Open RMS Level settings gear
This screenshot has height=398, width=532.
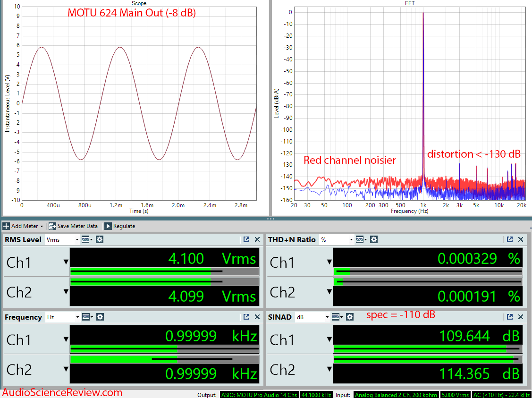(100, 239)
